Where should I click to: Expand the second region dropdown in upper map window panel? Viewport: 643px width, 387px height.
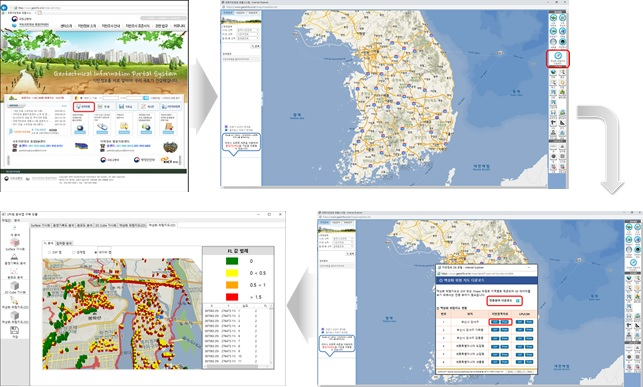(248, 34)
